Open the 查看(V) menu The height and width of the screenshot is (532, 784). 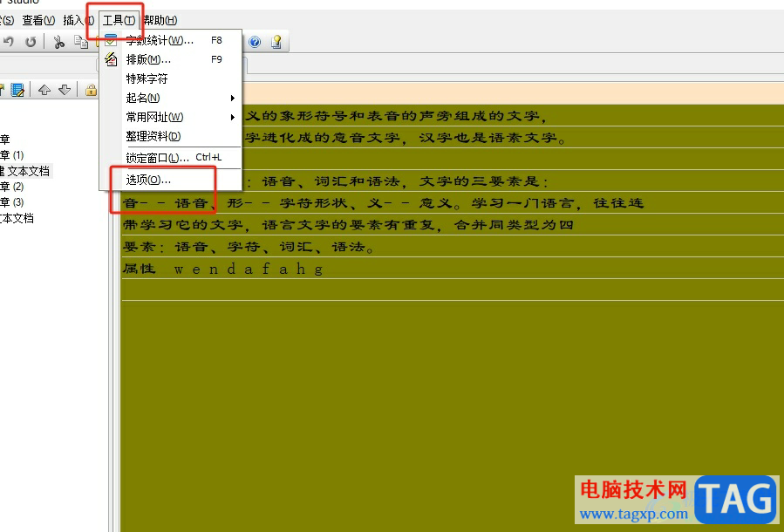point(38,21)
